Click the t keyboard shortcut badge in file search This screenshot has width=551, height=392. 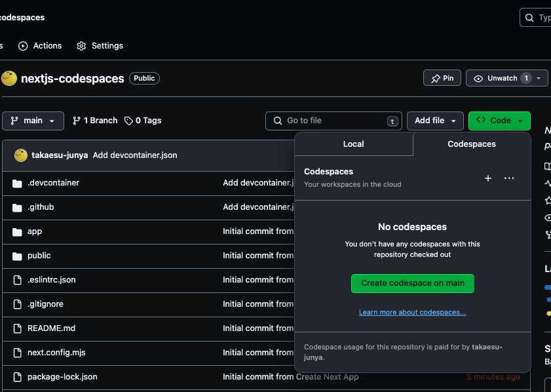(x=392, y=121)
